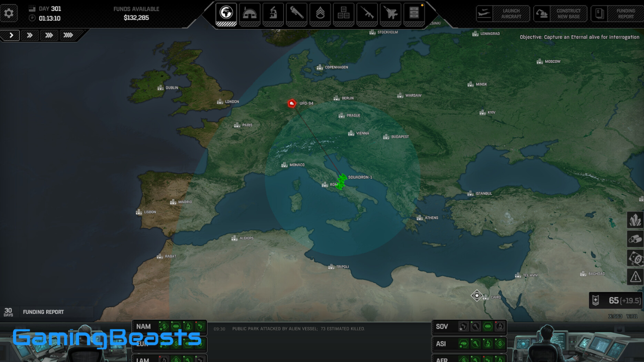Click the Athens city icon

pyautogui.click(x=420, y=218)
